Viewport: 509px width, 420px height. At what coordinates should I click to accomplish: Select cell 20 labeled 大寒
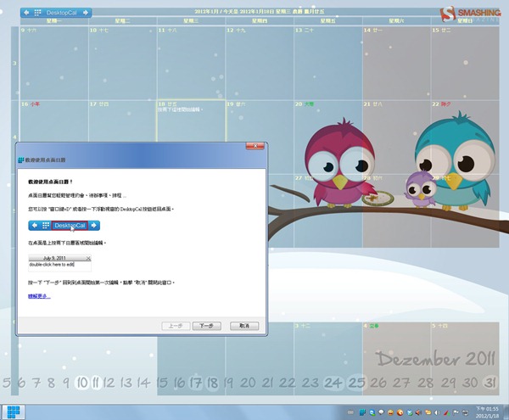pyautogui.click(x=328, y=137)
